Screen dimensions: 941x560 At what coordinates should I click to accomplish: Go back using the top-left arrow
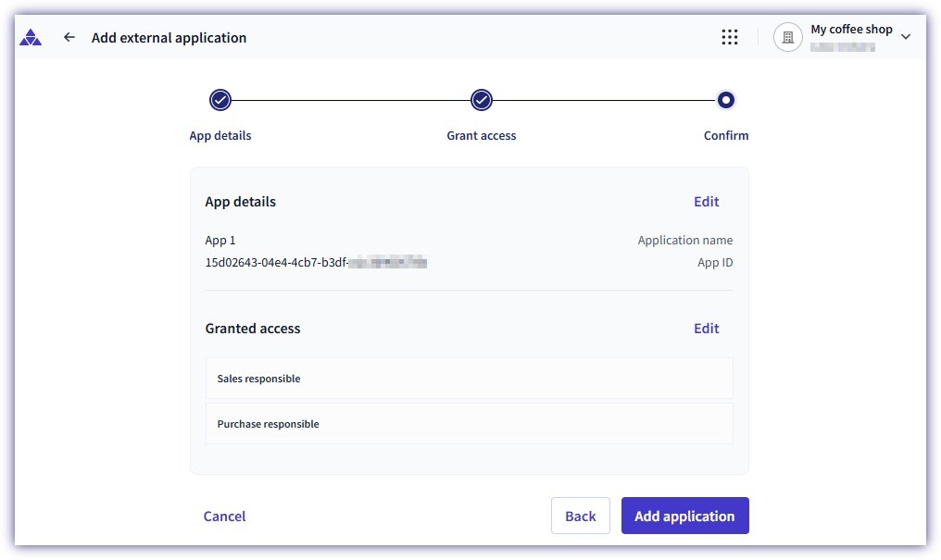(69, 38)
